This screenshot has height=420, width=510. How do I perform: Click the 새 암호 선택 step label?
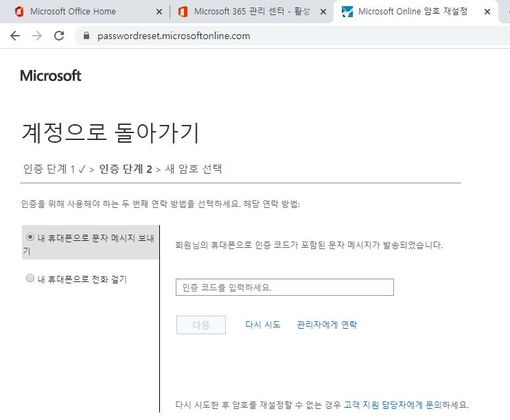coord(194,169)
